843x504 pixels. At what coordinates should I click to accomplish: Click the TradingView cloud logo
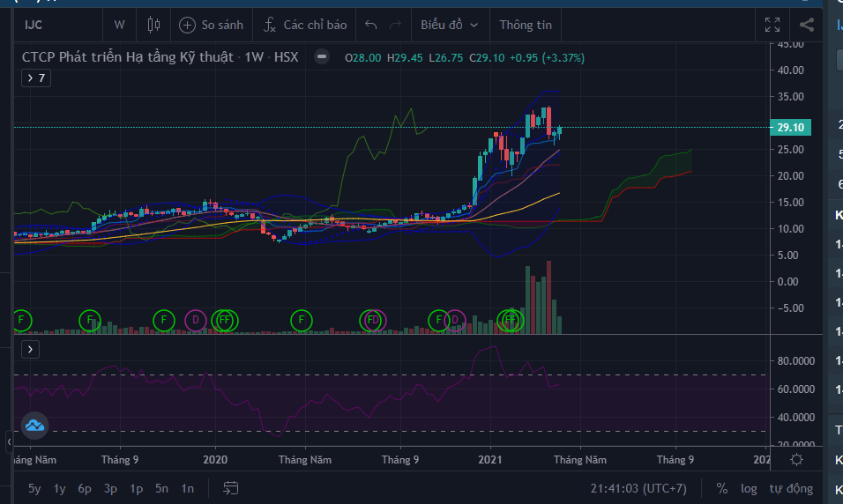tap(34, 426)
